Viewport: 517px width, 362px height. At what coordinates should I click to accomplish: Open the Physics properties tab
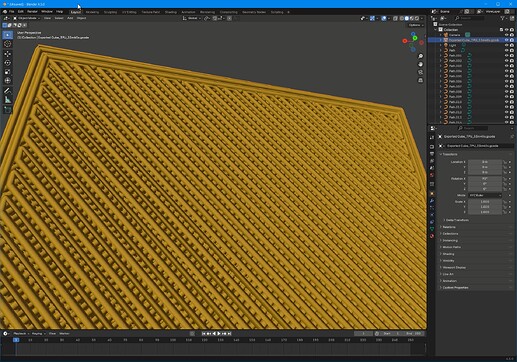pyautogui.click(x=432, y=215)
